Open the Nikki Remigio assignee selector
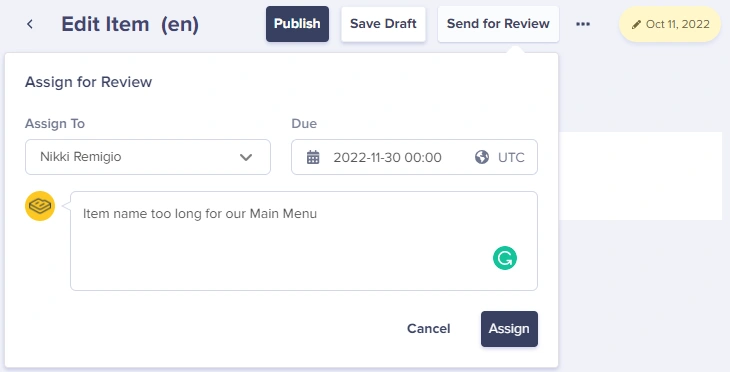This screenshot has width=730, height=372. click(148, 157)
